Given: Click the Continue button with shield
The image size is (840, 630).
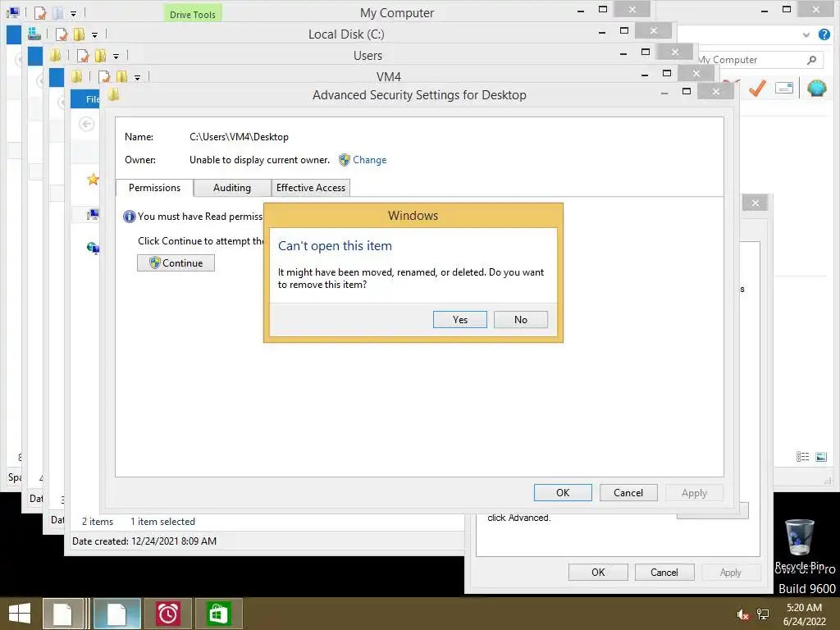Looking at the screenshot, I should [176, 263].
